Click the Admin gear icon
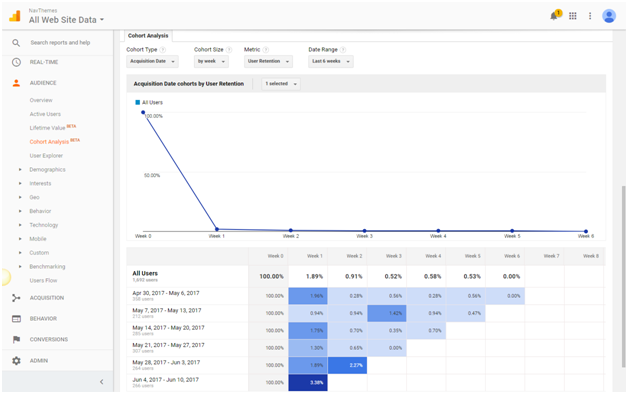The image size is (628, 394). [16, 361]
